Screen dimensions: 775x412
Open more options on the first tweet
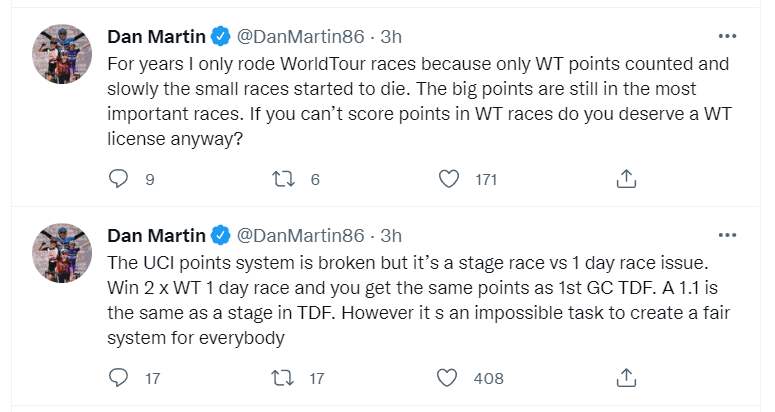(728, 37)
